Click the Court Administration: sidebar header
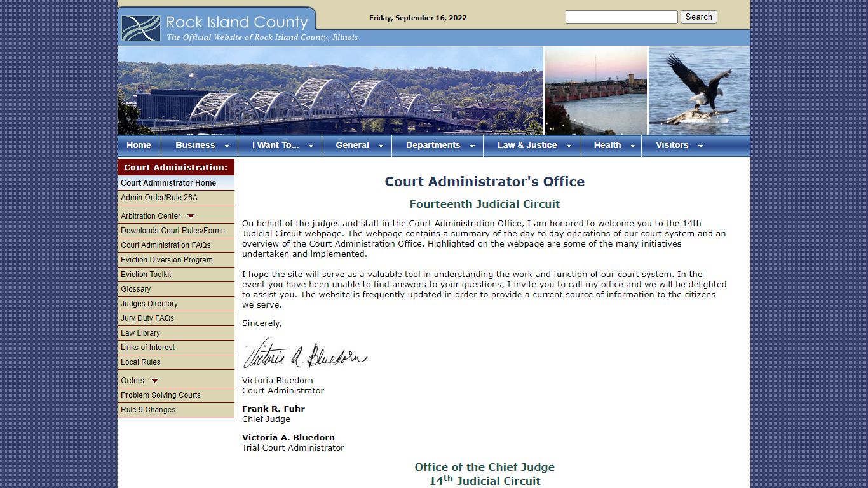The width and height of the screenshot is (868, 488). 176,167
